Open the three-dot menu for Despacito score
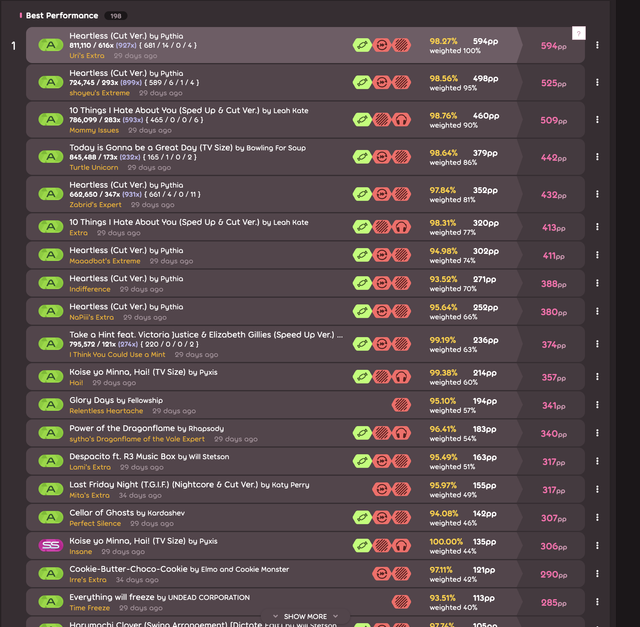This screenshot has width=640, height=627. 597,461
